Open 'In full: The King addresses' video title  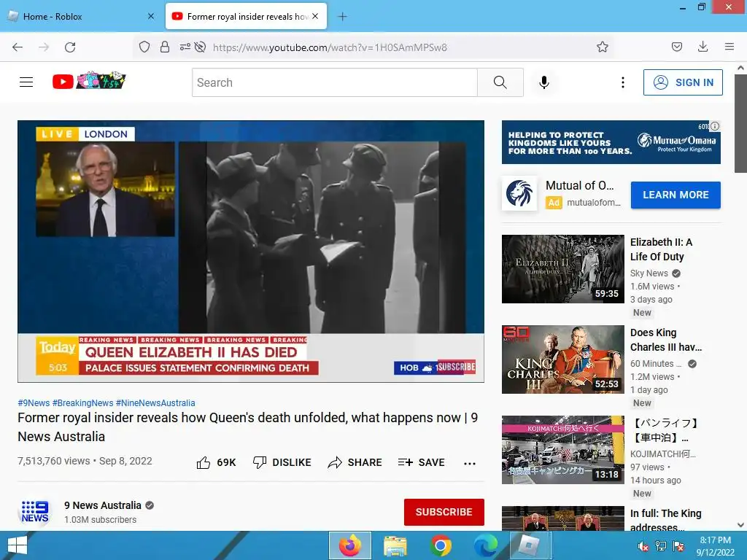pyautogui.click(x=666, y=520)
